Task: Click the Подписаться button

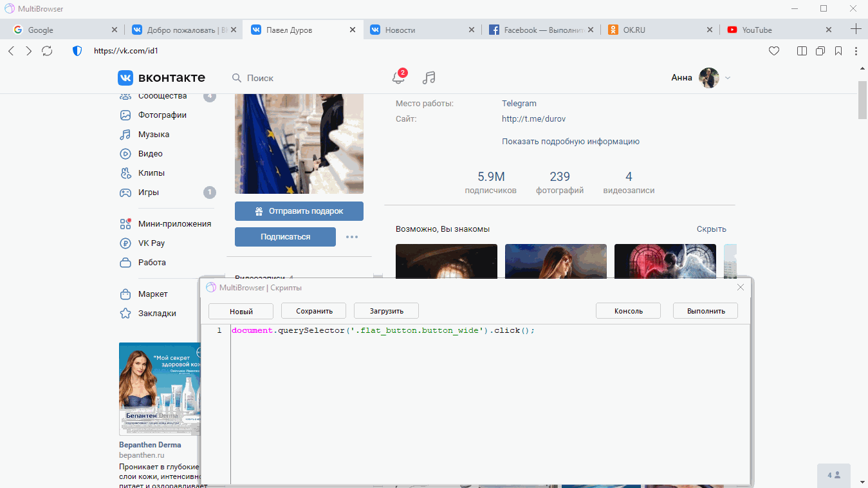Action: (285, 236)
